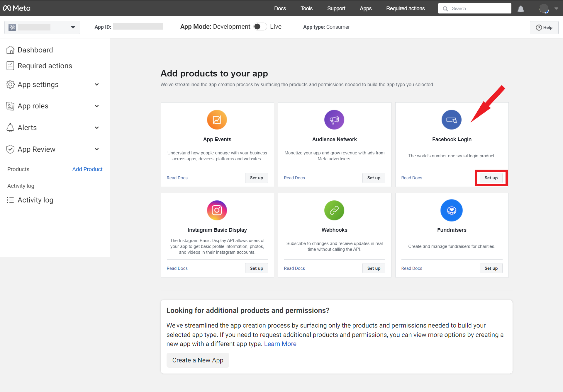Viewport: 563px width, 392px height.
Task: Open the profile account menu
Action: (545, 8)
